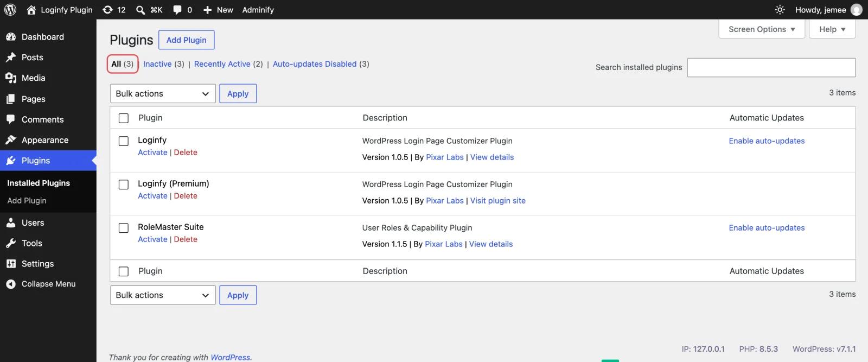Click the WordPress: v7.1.1 version text
Screen dimensions: 868x362
tap(824, 349)
